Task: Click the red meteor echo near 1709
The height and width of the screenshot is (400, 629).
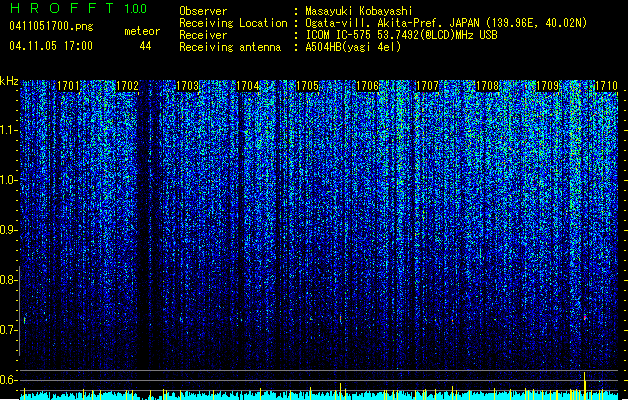Action: click(585, 318)
